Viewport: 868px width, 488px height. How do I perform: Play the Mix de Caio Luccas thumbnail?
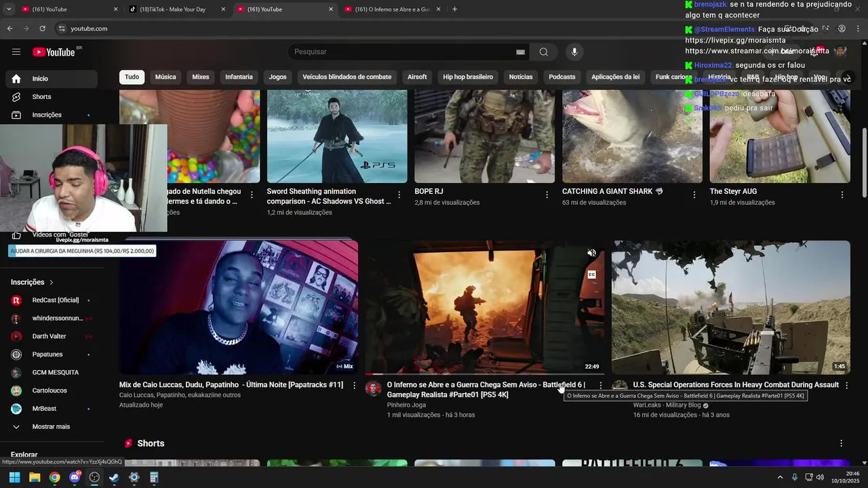(x=239, y=307)
